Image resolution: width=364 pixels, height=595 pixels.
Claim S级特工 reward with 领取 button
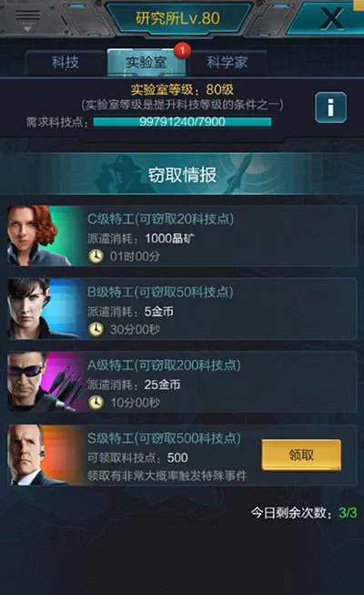301,455
